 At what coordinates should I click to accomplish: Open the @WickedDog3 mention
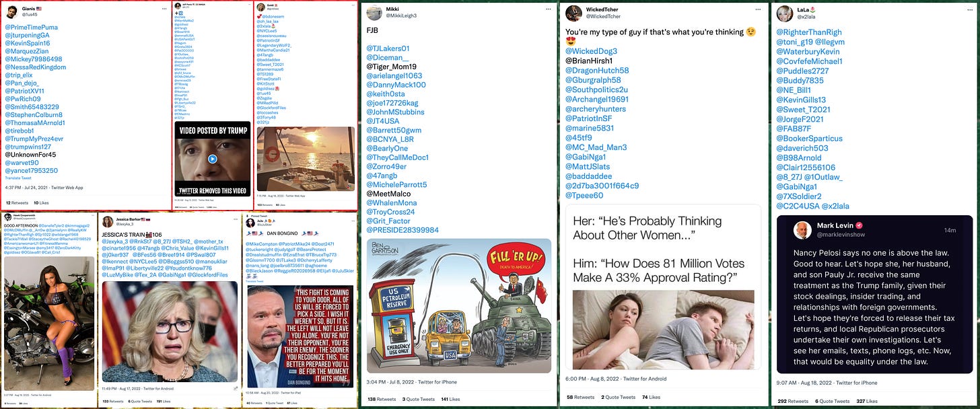click(x=591, y=51)
